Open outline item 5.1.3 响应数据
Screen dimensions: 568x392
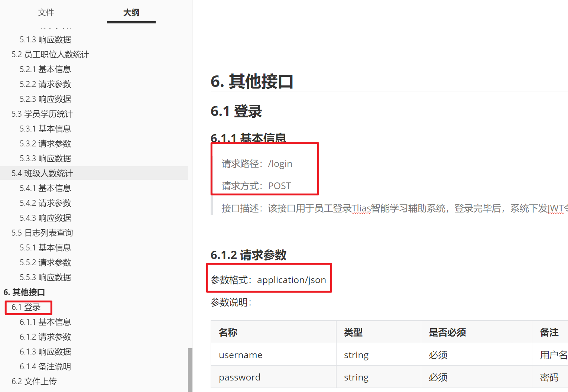[45, 40]
